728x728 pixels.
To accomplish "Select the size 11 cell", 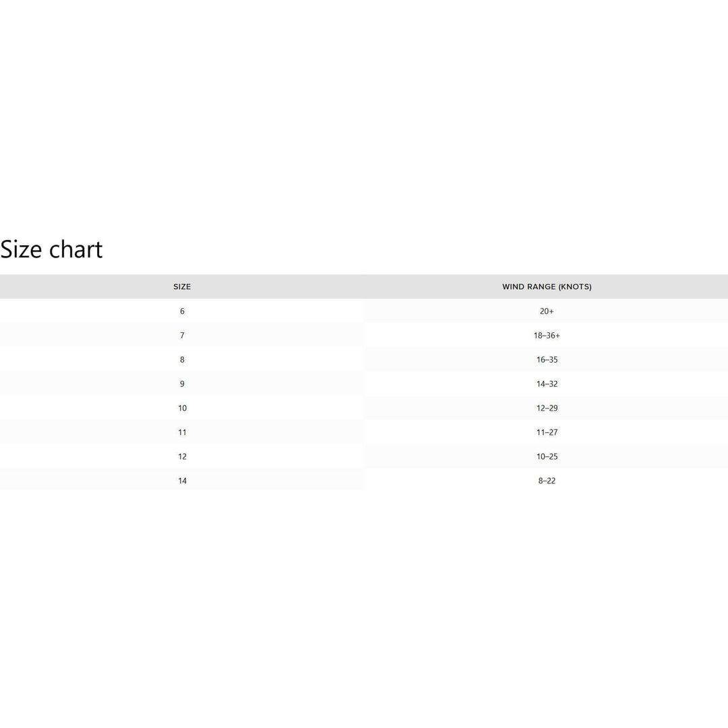I will [x=182, y=433].
